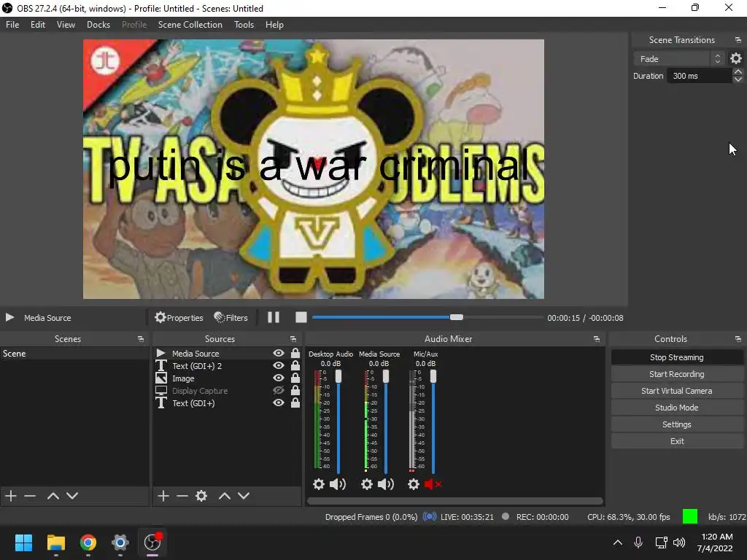
Task: Move scene up with arrow in Scenes panel
Action: click(x=53, y=496)
